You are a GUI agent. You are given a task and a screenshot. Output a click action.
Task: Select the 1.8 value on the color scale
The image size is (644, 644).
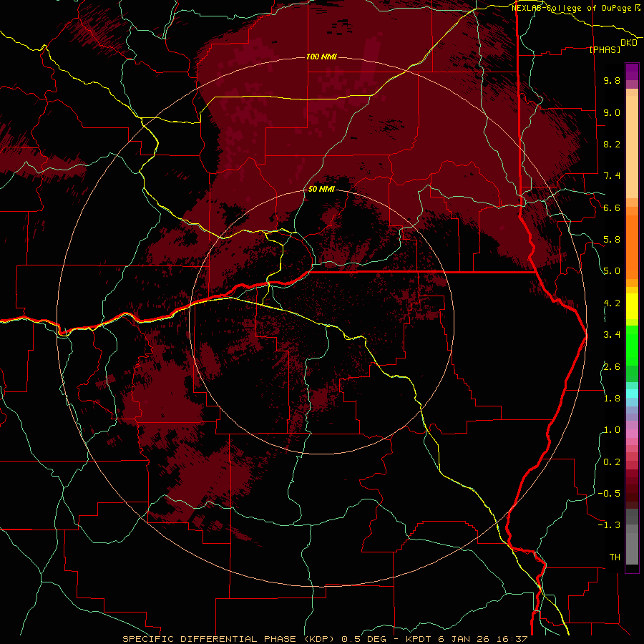point(612,399)
